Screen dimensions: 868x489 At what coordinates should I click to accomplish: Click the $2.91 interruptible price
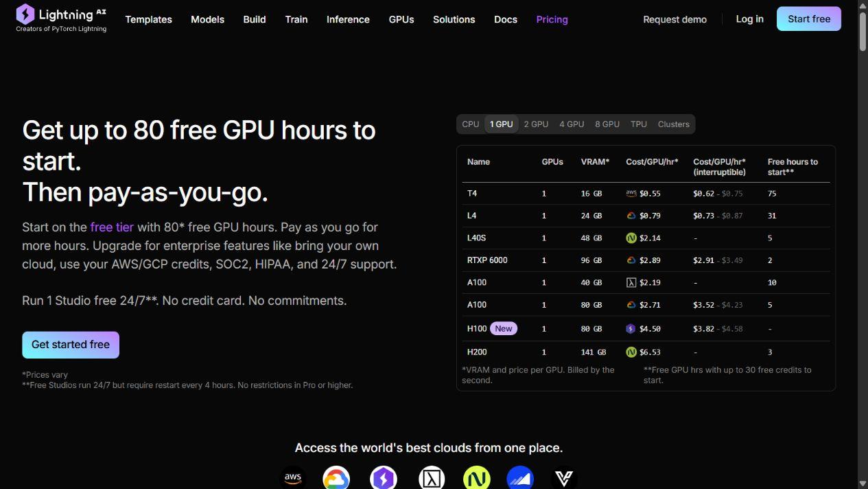click(x=703, y=260)
